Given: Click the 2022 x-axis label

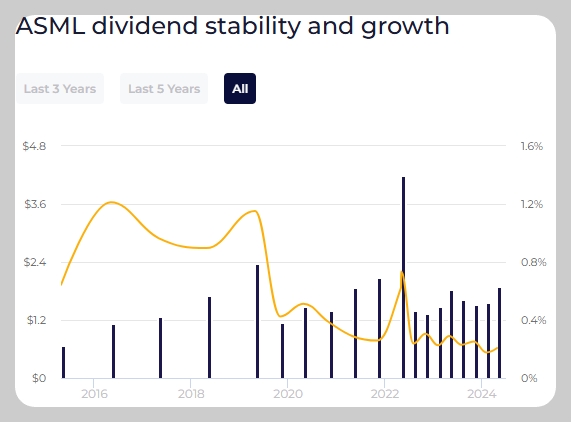Looking at the screenshot, I should pyautogui.click(x=385, y=394).
